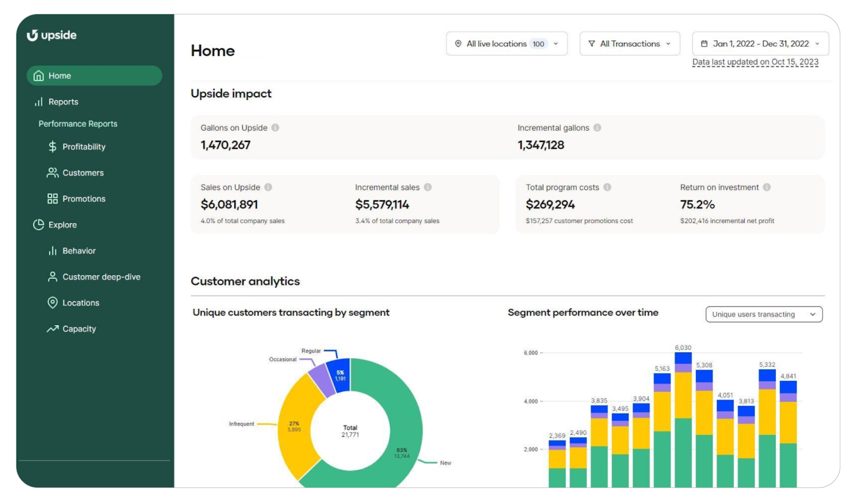Click the $269,294 Total program costs value
Viewport: 860px width, 504px height.
point(550,204)
